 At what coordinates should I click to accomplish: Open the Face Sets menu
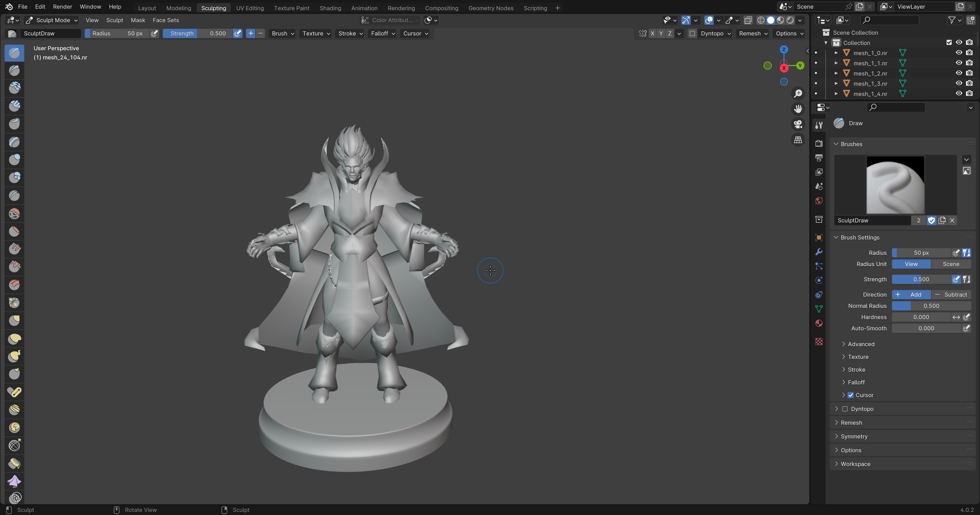(x=165, y=20)
